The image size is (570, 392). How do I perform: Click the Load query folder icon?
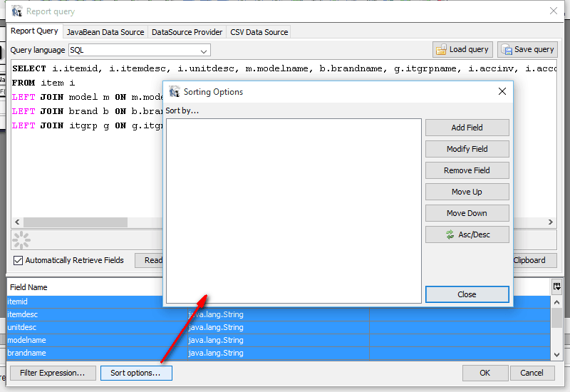[x=442, y=50]
